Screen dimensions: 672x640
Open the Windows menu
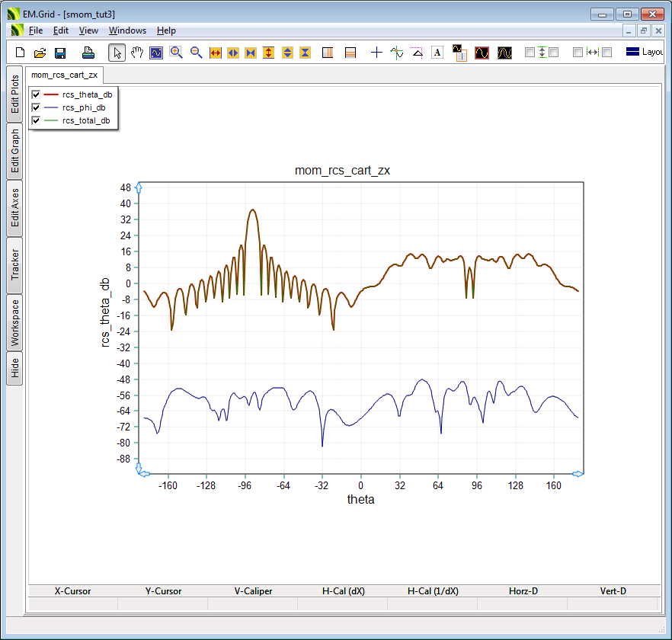[127, 30]
